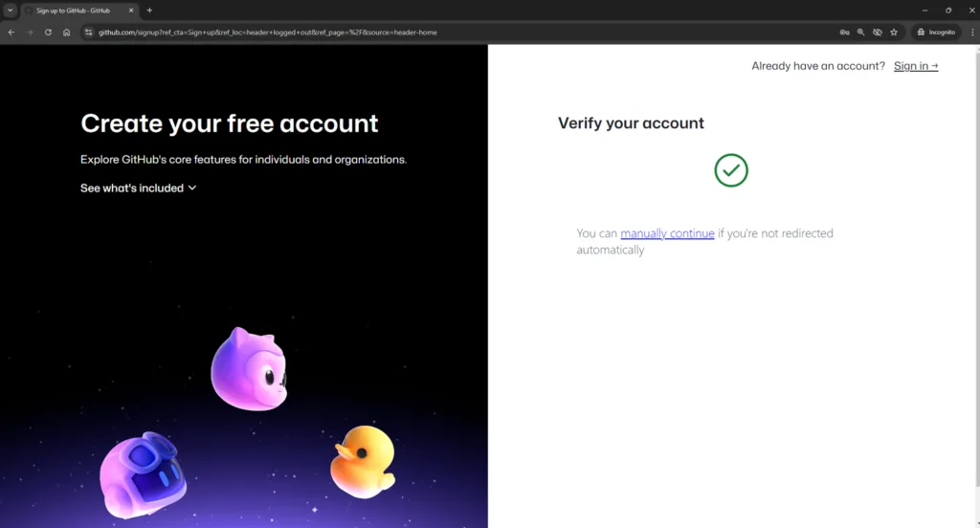Open the Chrome three-dot menu

click(x=972, y=32)
